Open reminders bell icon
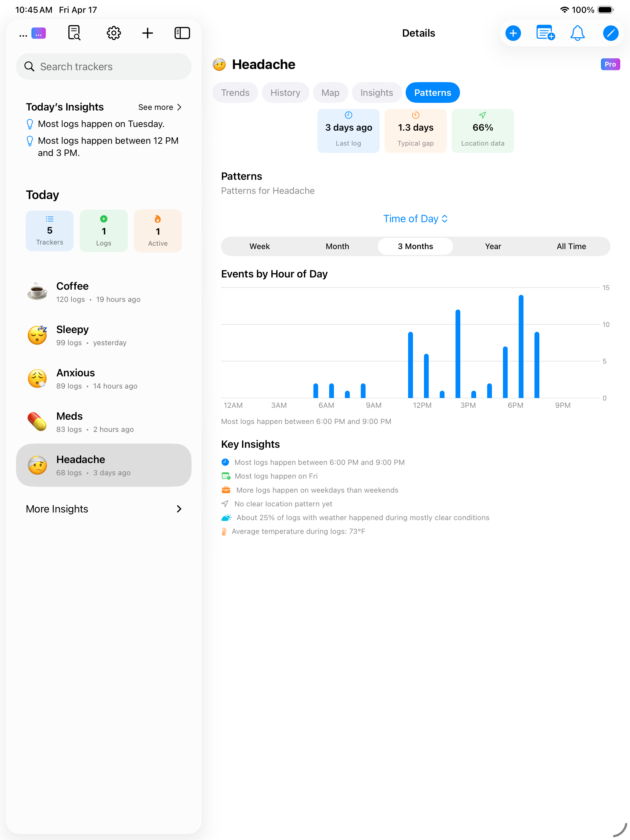630x840 pixels. pyautogui.click(x=577, y=33)
